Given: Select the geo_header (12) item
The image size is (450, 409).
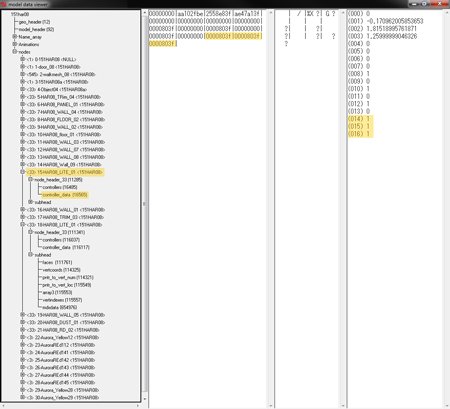Looking at the screenshot, I should point(34,22).
